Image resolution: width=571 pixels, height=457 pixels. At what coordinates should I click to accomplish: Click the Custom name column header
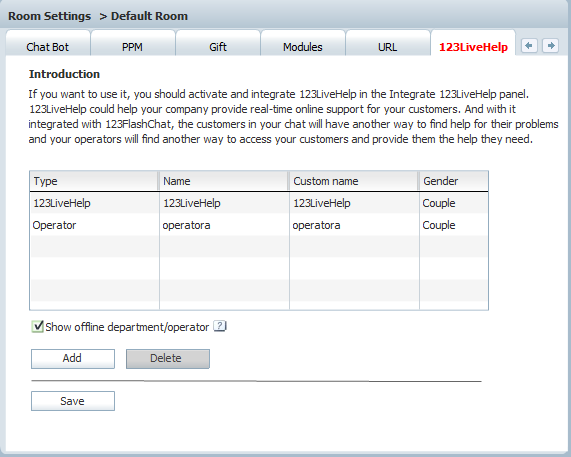(354, 181)
